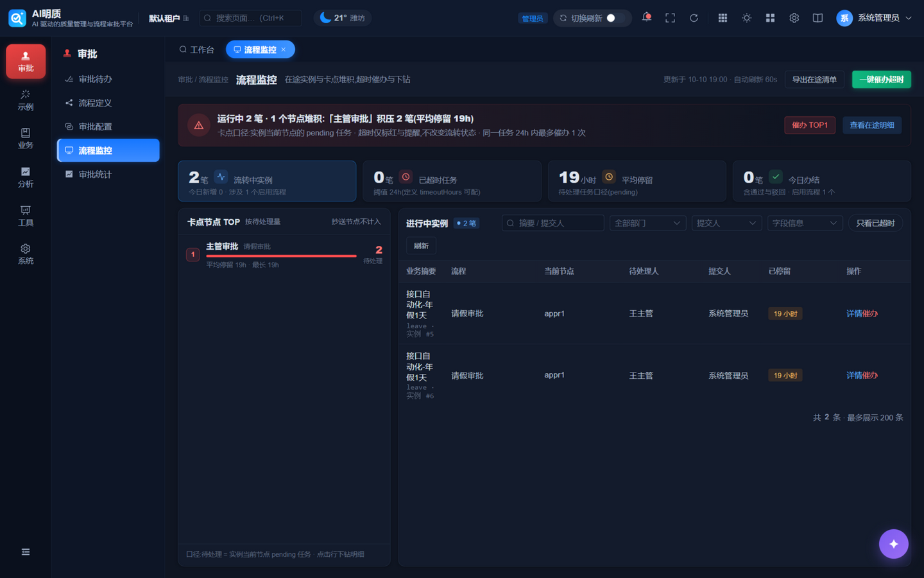Click 催办 for instance #6 row
This screenshot has height=578, width=924.
tap(870, 375)
